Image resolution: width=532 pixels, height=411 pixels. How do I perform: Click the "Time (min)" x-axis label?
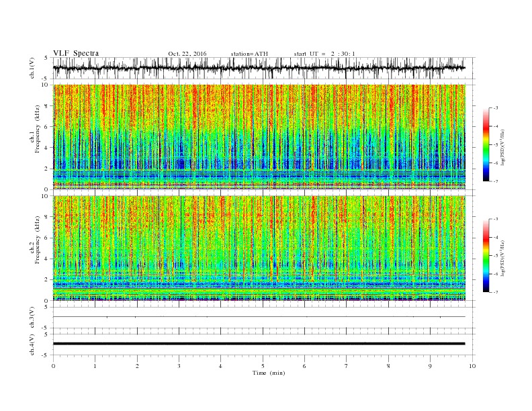click(269, 373)
